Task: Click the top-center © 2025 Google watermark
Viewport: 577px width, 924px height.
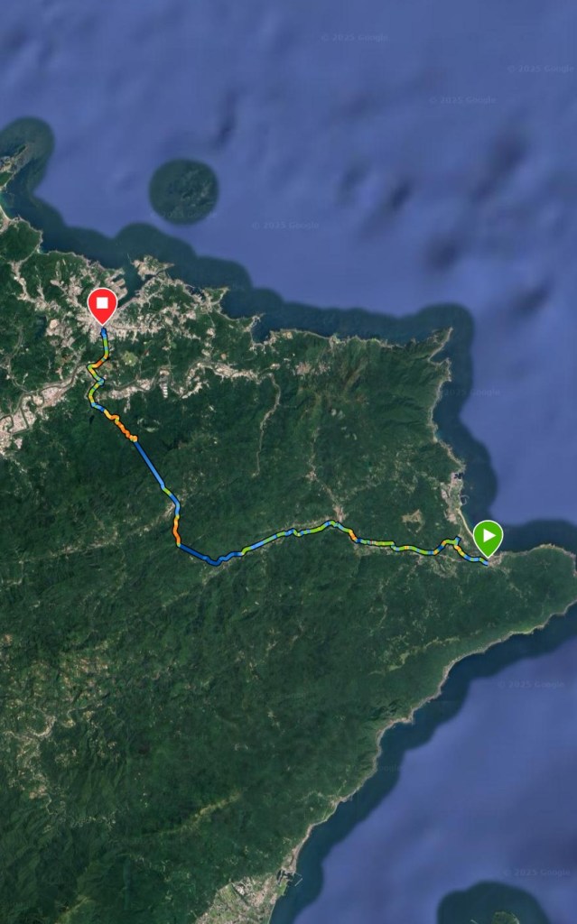Action: click(x=355, y=38)
